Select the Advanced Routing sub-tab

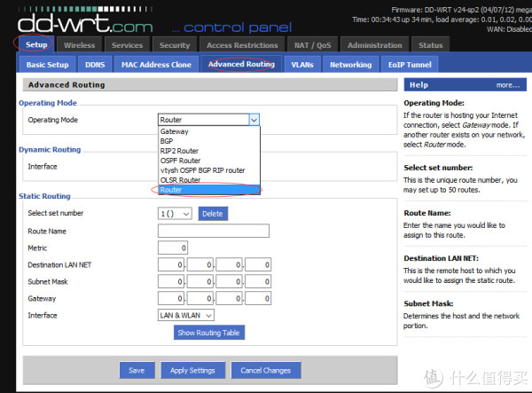(x=241, y=64)
